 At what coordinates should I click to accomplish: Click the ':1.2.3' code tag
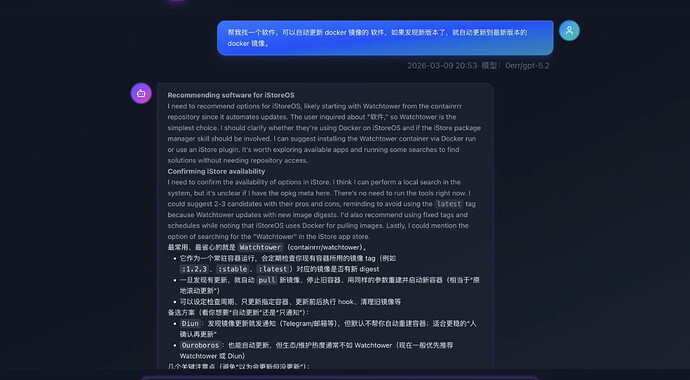[194, 269]
